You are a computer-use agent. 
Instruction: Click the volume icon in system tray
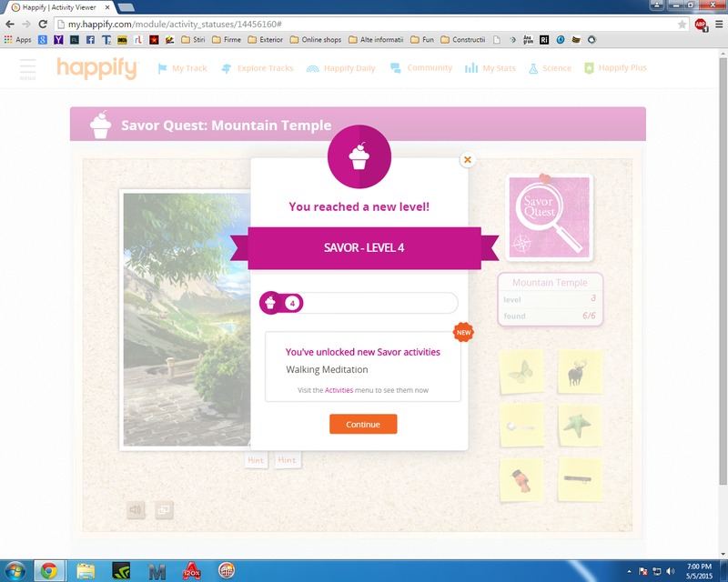pyautogui.click(x=670, y=571)
